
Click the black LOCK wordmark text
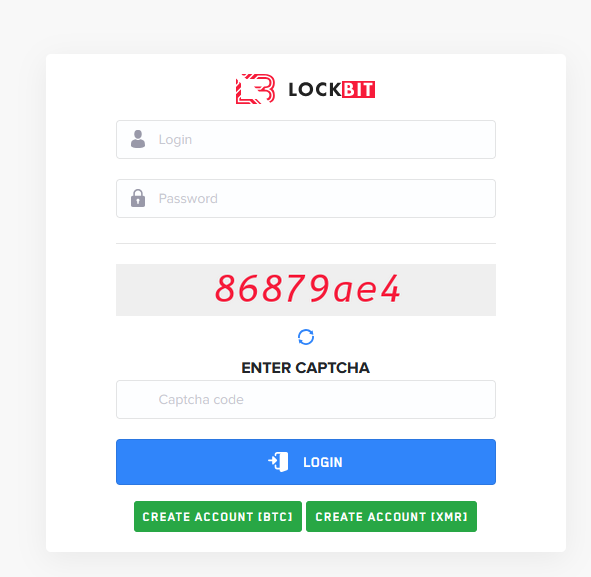point(315,90)
